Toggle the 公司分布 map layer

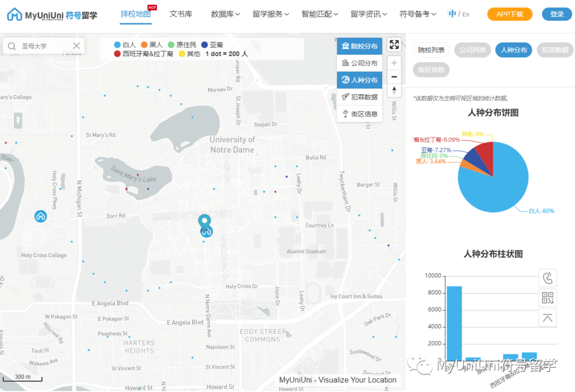point(359,63)
